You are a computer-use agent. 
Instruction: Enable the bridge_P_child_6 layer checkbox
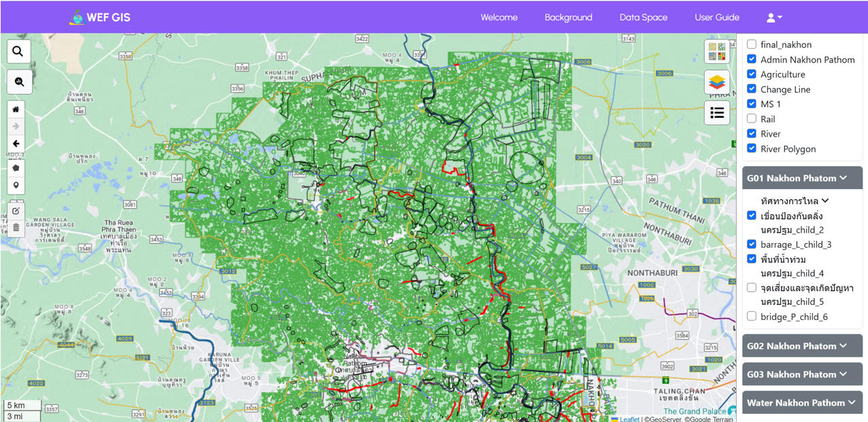point(752,316)
